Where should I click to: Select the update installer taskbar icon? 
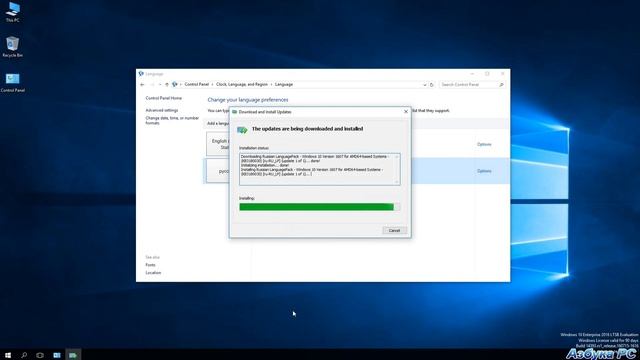pos(73,355)
